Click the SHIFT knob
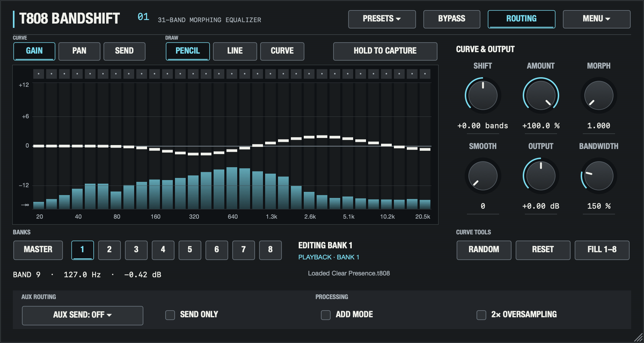The height and width of the screenshot is (343, 644). click(483, 95)
